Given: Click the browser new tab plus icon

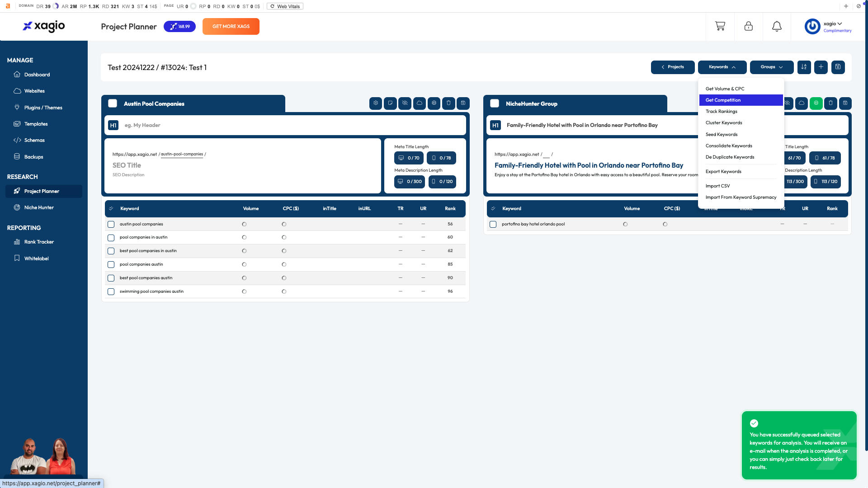Looking at the screenshot, I should (x=846, y=6).
